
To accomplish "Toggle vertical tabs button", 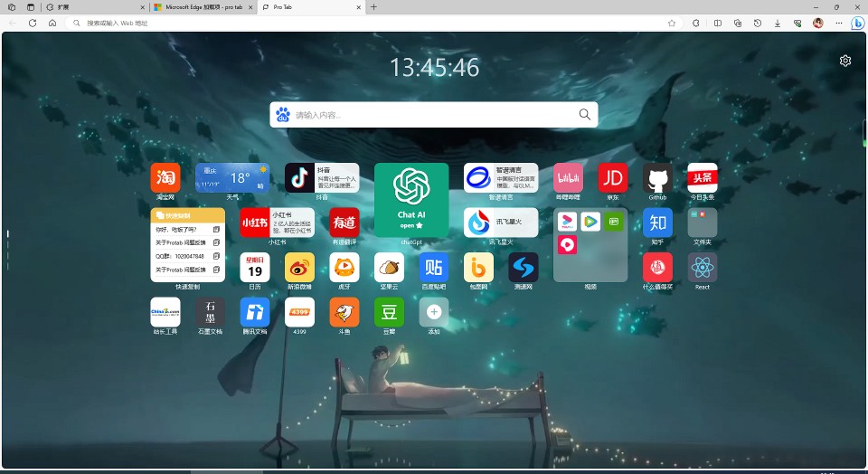I will (x=31, y=7).
